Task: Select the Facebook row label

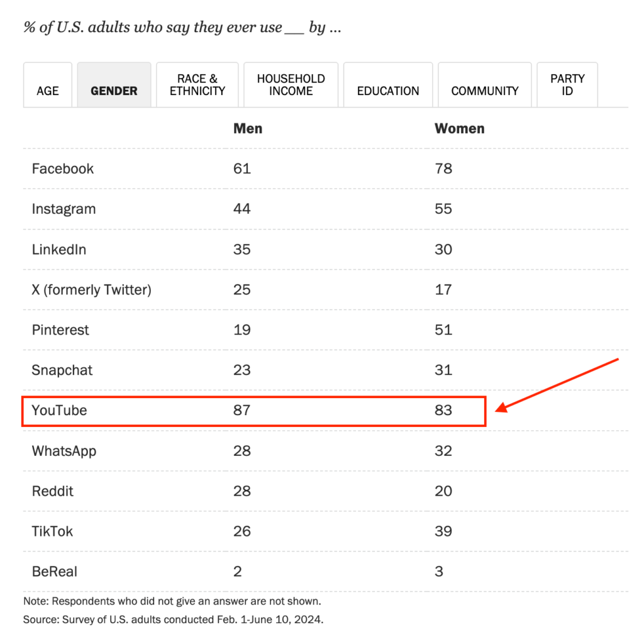Action: coord(63,169)
